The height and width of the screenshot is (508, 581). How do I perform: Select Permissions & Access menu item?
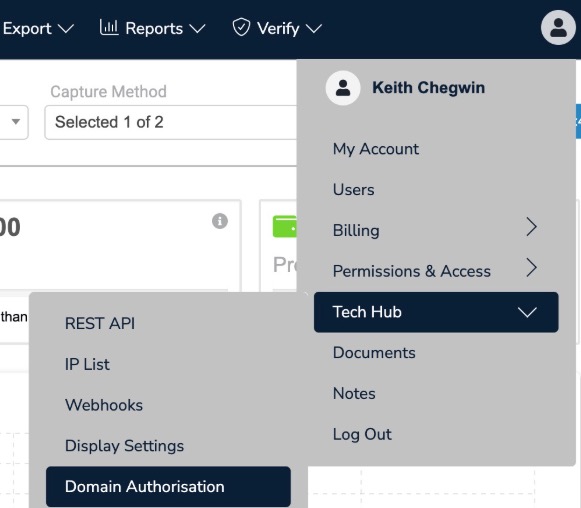click(436, 271)
